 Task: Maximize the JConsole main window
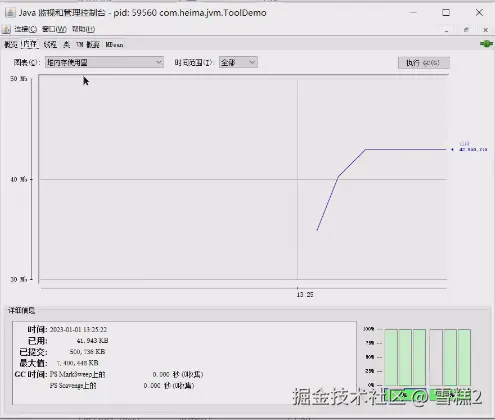click(x=446, y=13)
